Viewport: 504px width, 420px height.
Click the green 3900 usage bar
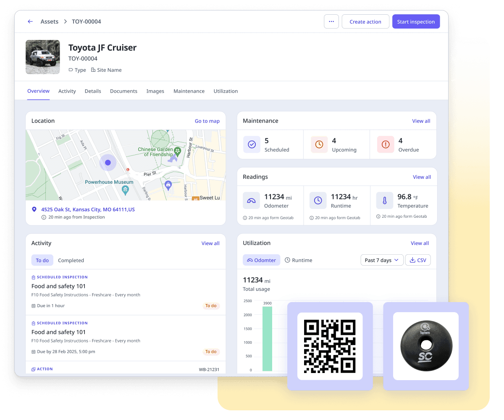pos(267,338)
